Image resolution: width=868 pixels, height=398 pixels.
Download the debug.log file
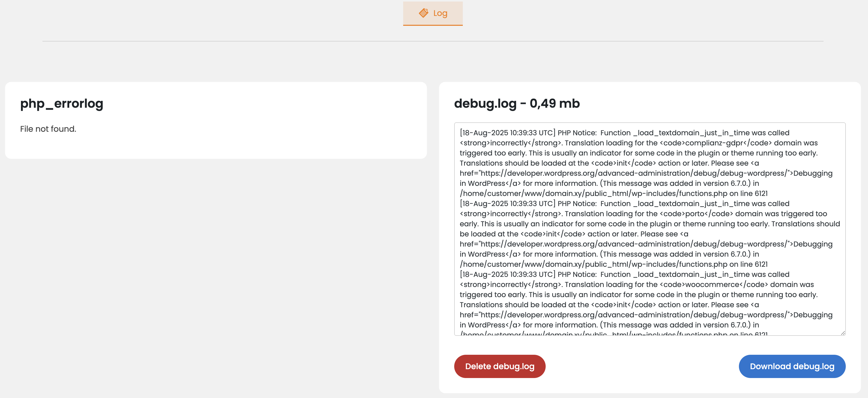coord(791,366)
